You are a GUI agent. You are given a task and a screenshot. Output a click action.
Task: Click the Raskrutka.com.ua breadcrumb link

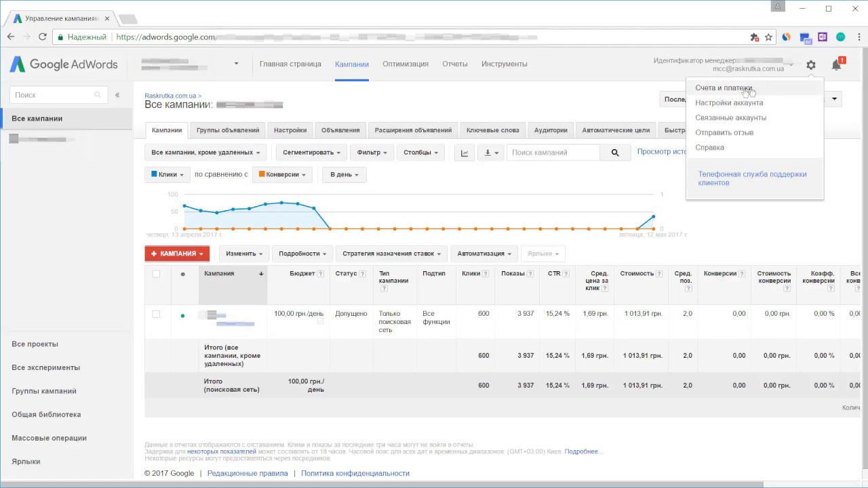(x=170, y=96)
